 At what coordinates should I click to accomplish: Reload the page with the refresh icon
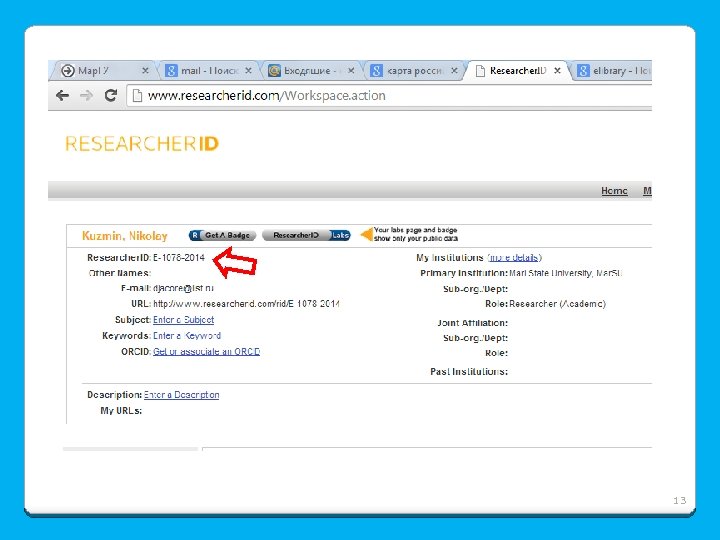pos(110,96)
